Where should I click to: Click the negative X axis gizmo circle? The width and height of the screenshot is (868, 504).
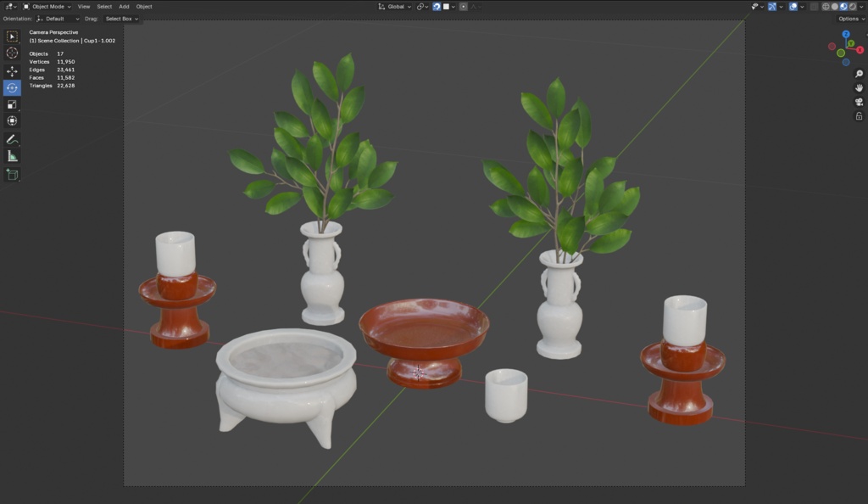pos(832,47)
